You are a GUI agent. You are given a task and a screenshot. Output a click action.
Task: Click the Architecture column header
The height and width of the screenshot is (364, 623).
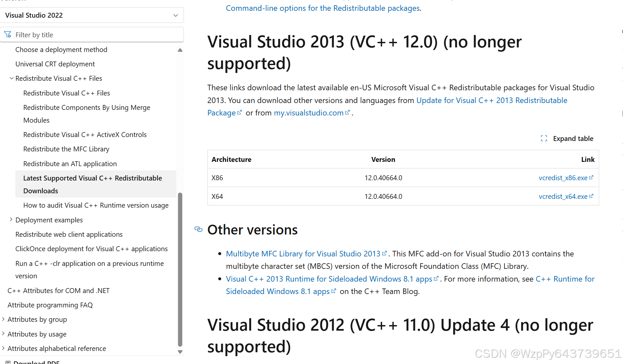(x=231, y=159)
